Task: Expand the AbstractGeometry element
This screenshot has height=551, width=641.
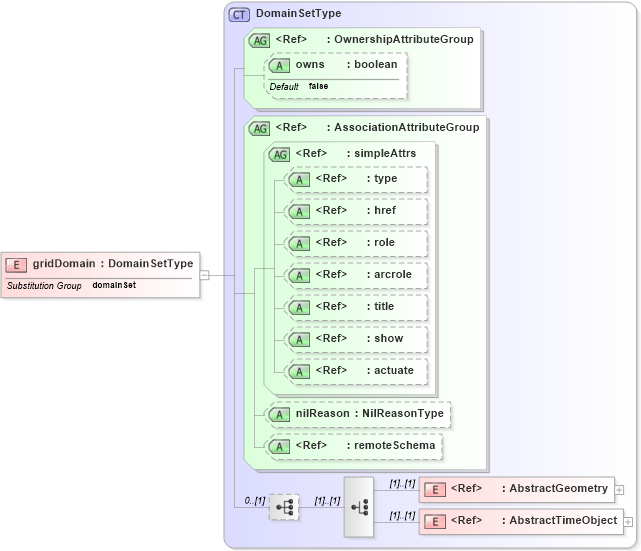Action: [620, 490]
